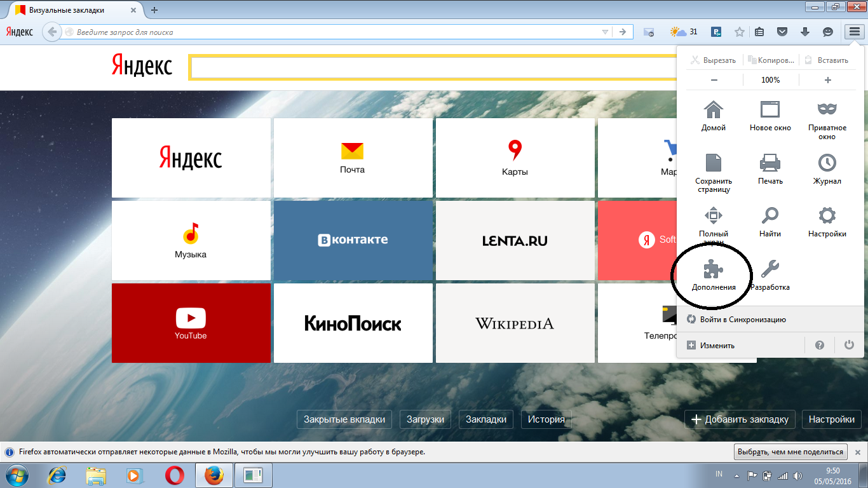Open Internet Explorer from taskbar
868x488 pixels.
58,475
